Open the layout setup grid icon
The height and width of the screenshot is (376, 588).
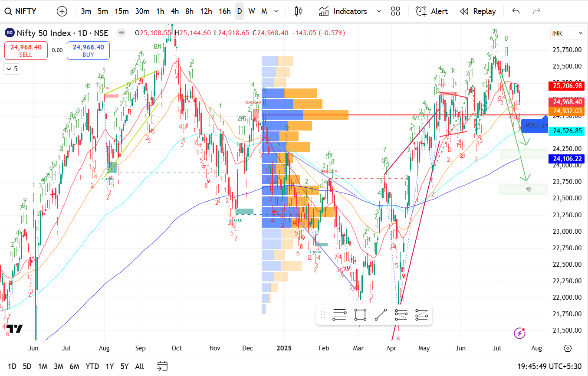[x=395, y=11]
